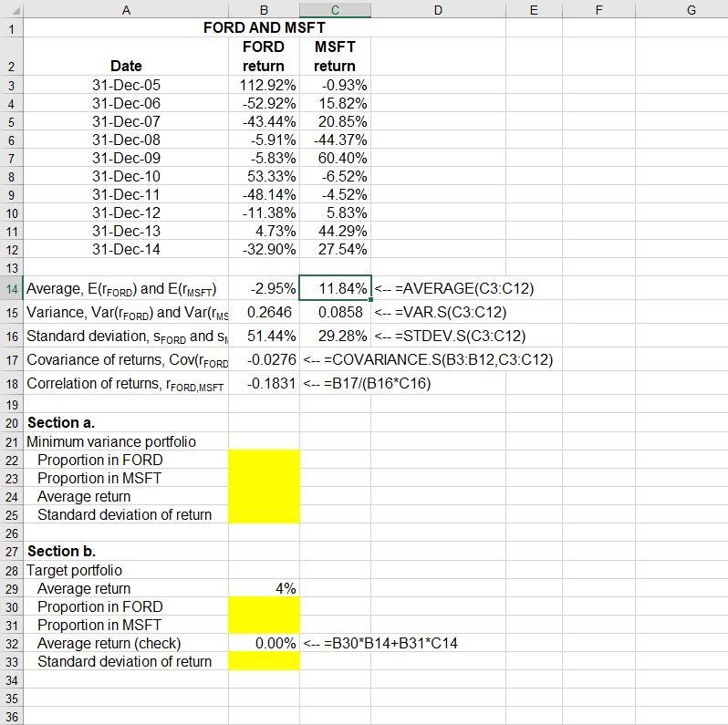This screenshot has height=725, width=728.
Task: Select column C header
Action: 335,9
